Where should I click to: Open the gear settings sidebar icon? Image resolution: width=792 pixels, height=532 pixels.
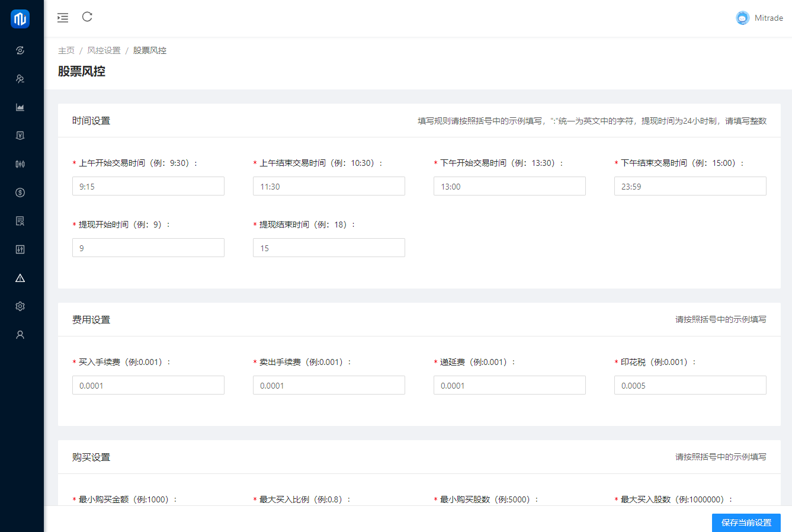(x=20, y=306)
